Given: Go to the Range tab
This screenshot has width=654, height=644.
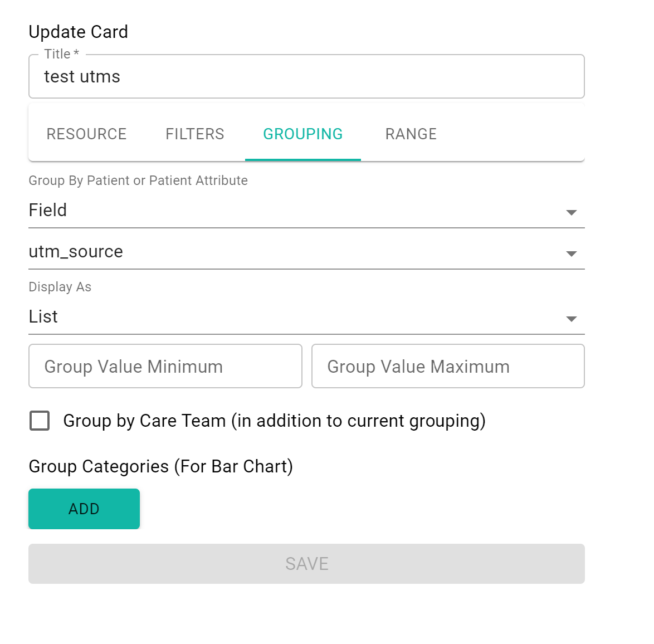Looking at the screenshot, I should point(411,134).
